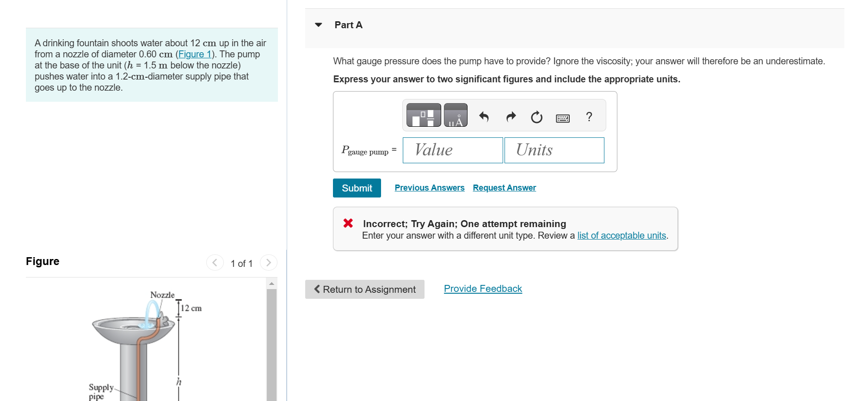Collapse the Part A section
Viewport: 868px width, 401px height.
click(x=319, y=25)
